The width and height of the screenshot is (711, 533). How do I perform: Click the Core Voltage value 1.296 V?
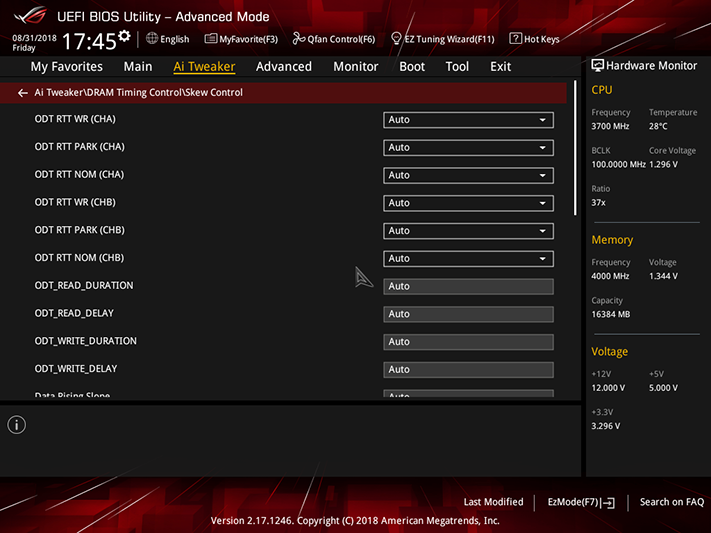coord(663,164)
